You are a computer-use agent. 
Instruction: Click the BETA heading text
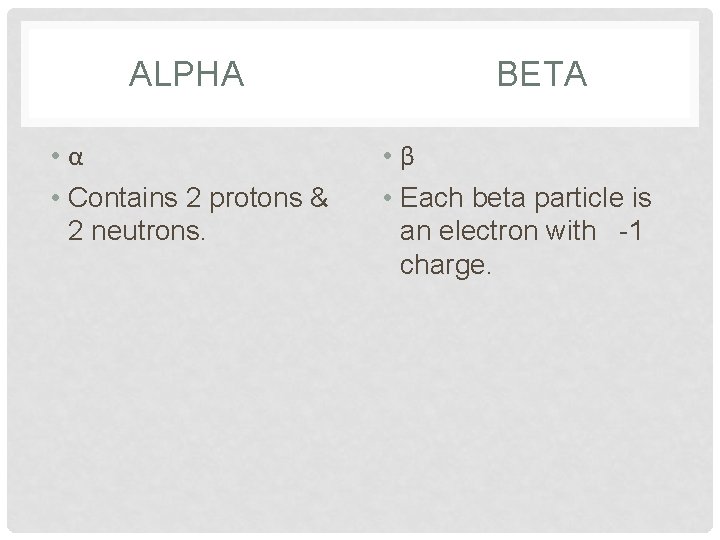point(539,75)
